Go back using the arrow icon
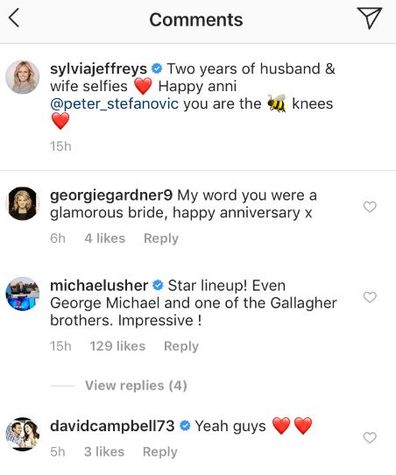 click(14, 18)
